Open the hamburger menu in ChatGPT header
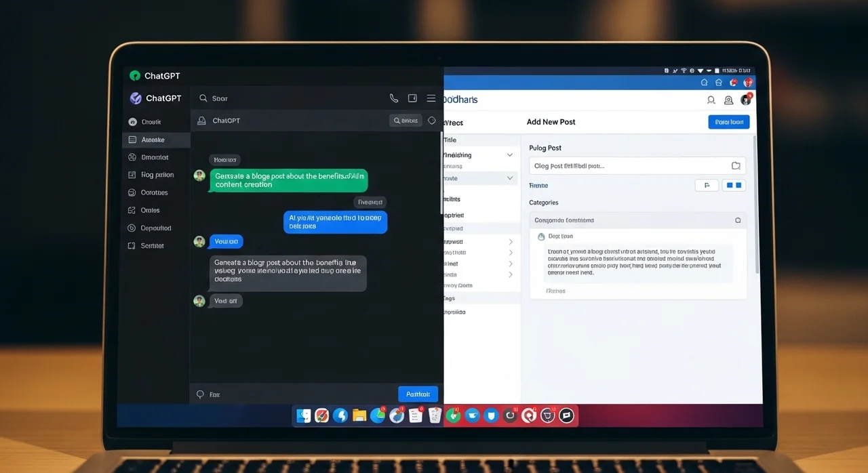 (x=431, y=98)
